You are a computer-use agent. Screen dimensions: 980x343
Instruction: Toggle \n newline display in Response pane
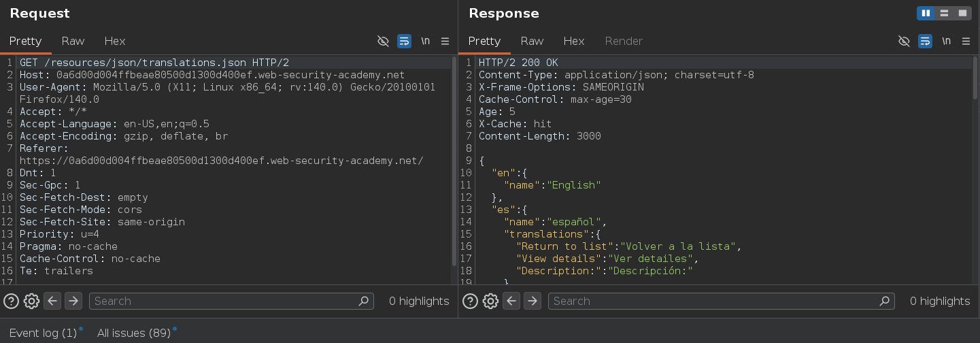[x=946, y=42]
